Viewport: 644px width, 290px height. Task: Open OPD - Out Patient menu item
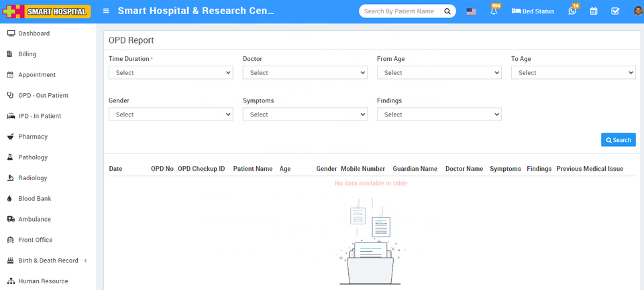[x=43, y=95]
